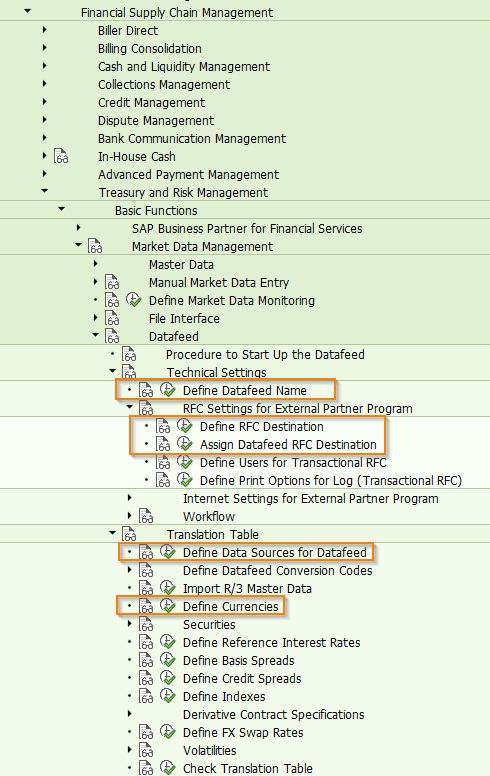Select Define Datafeed Name text
This screenshot has height=776, width=490.
[x=245, y=390]
